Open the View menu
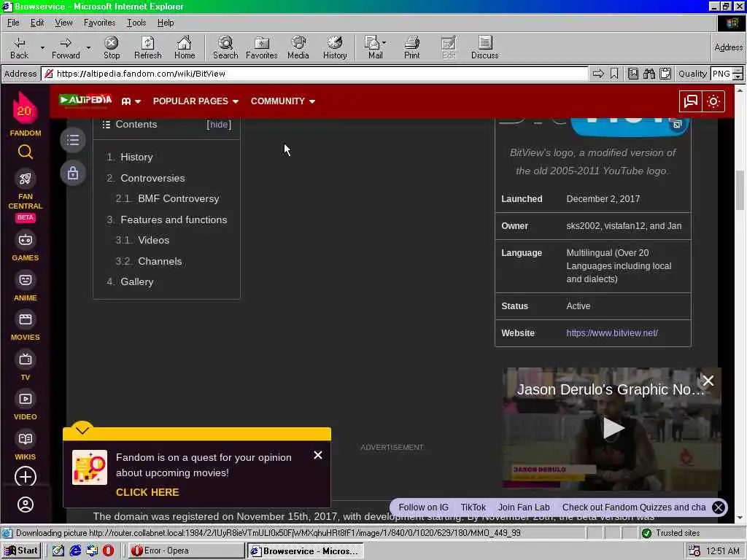This screenshot has width=747, height=560. coord(63,23)
